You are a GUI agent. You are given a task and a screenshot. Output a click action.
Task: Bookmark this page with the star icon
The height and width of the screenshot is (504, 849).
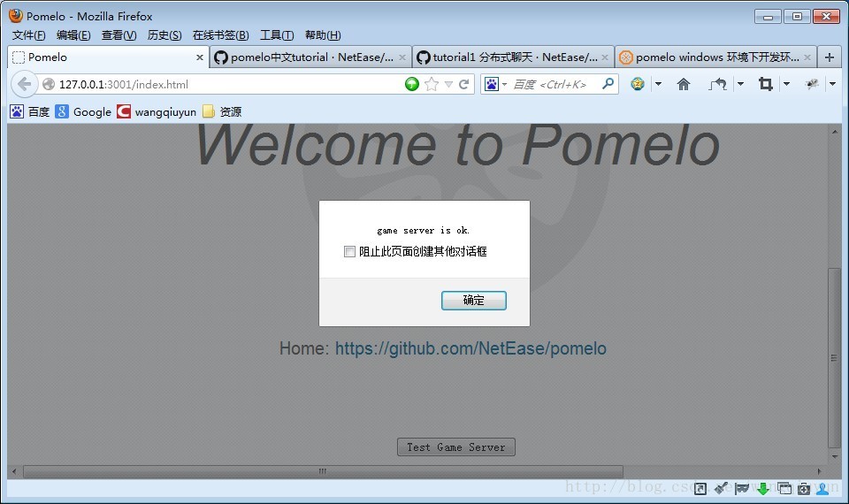click(432, 84)
